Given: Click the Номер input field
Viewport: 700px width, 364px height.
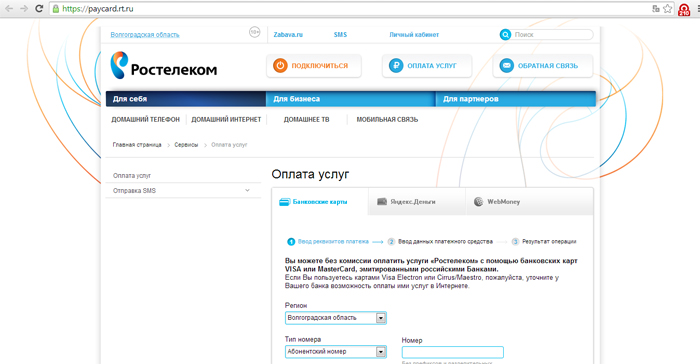Looking at the screenshot, I should [x=453, y=352].
